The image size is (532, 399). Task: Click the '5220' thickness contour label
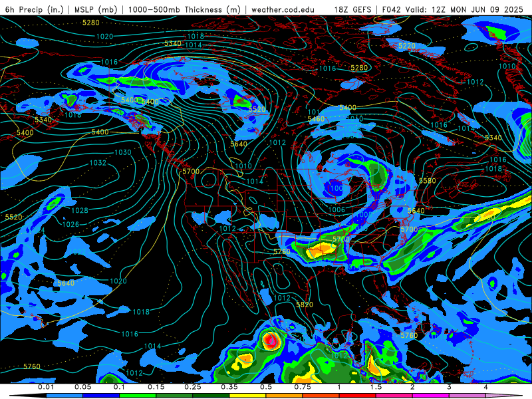point(407,46)
